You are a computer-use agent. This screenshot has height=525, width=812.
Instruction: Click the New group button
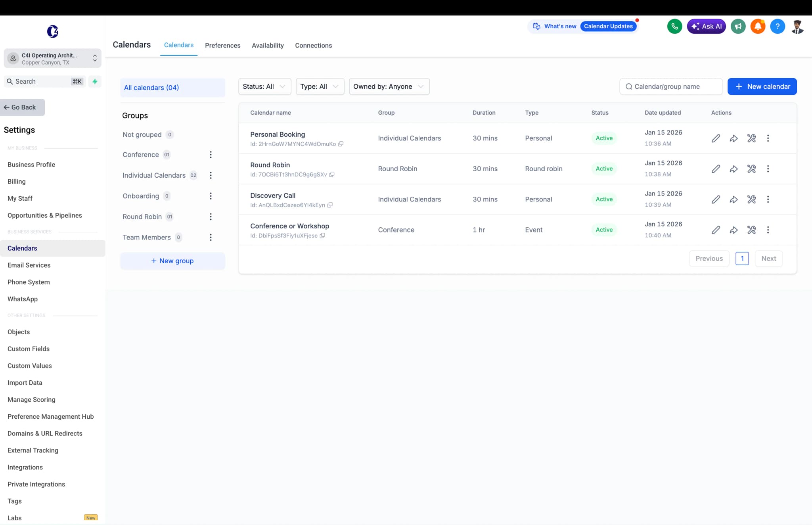[172, 261]
